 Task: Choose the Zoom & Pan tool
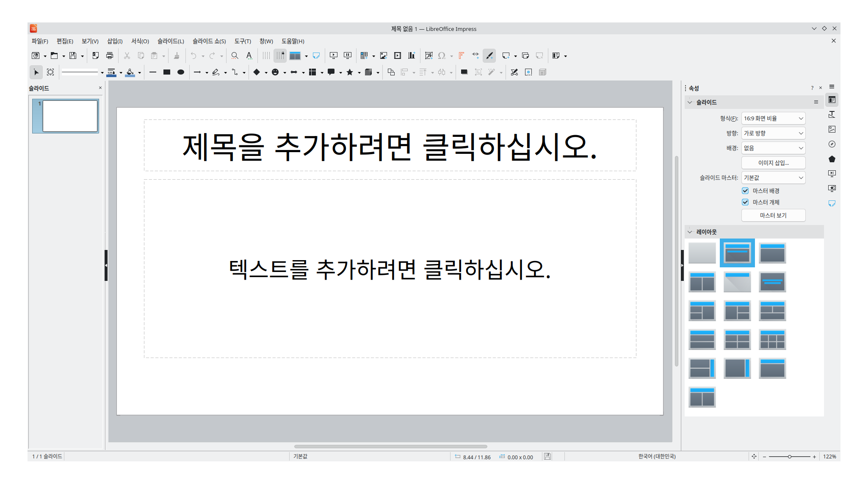(x=50, y=72)
